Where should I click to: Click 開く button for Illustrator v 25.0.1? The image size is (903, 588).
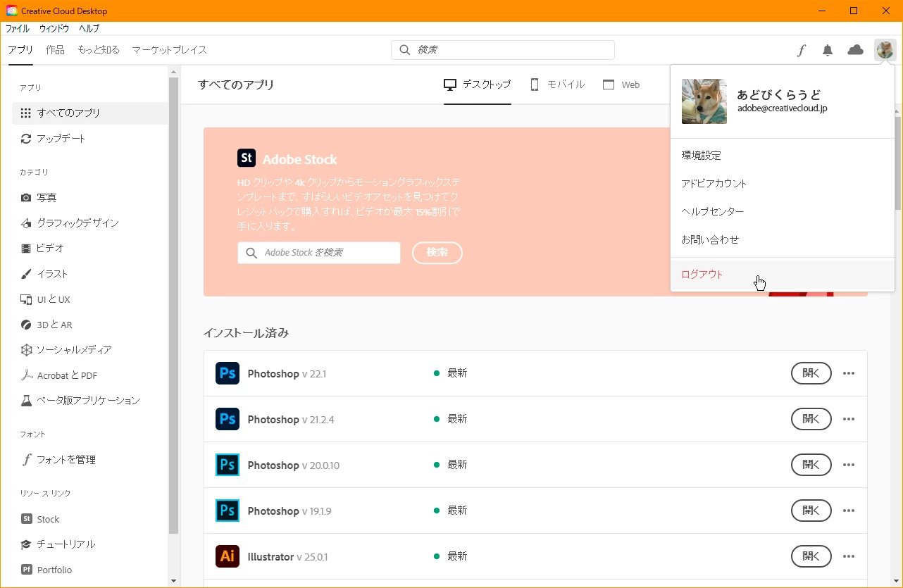click(x=811, y=556)
